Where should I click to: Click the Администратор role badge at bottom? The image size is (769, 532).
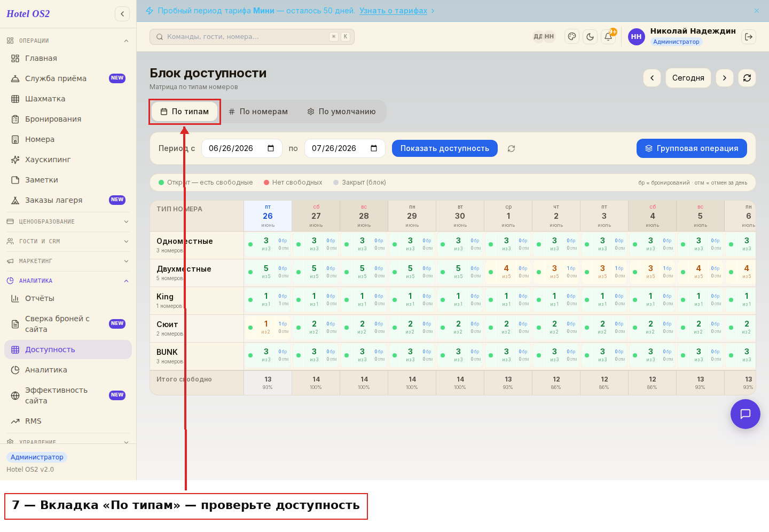point(37,457)
